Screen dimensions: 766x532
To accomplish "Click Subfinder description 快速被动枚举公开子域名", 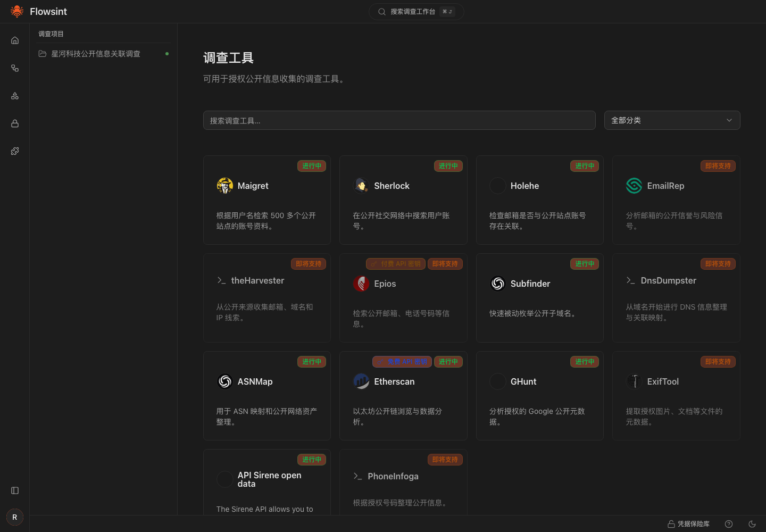I will (x=532, y=313).
